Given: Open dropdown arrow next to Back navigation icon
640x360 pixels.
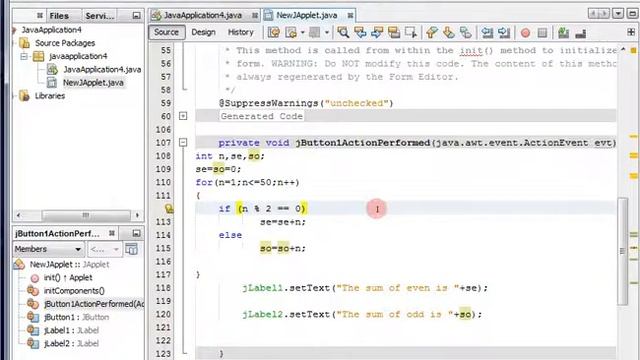Looking at the screenshot, I should [302, 32].
